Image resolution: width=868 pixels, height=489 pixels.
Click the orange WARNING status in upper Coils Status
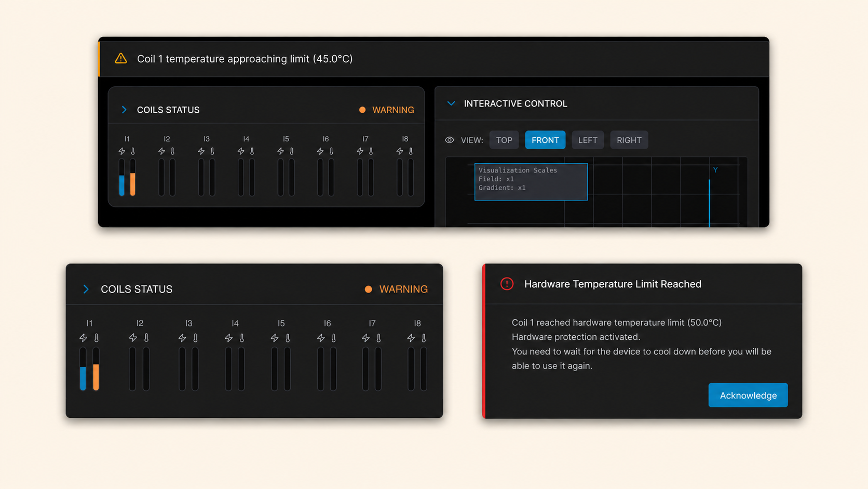tap(387, 110)
